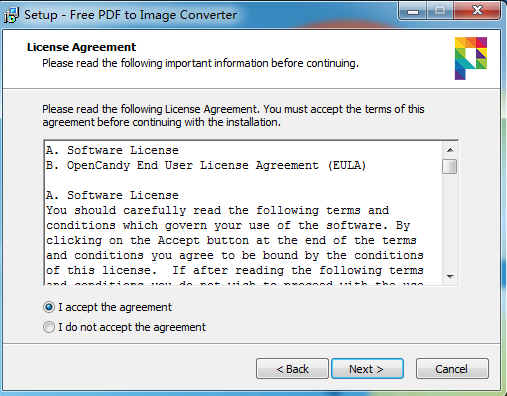This screenshot has width=507, height=396.
Task: Click the license scrollbar up arrow
Action: tap(450, 150)
